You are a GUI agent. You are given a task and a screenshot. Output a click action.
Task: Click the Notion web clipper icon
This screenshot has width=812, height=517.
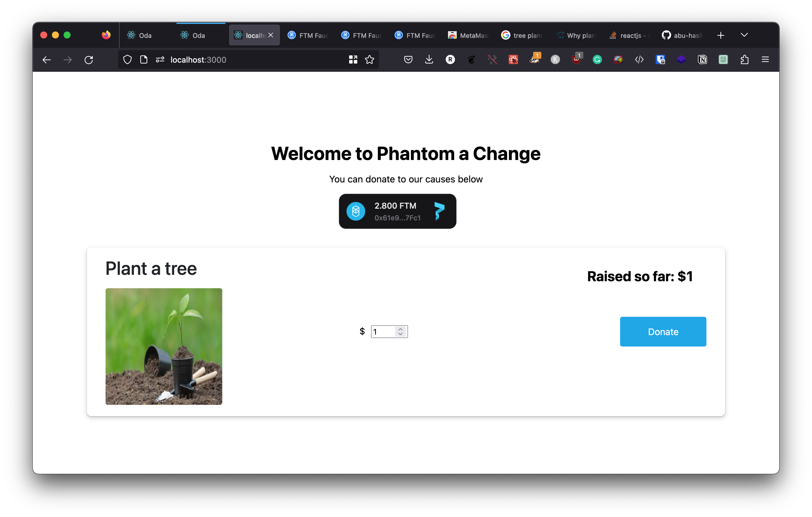(x=702, y=60)
